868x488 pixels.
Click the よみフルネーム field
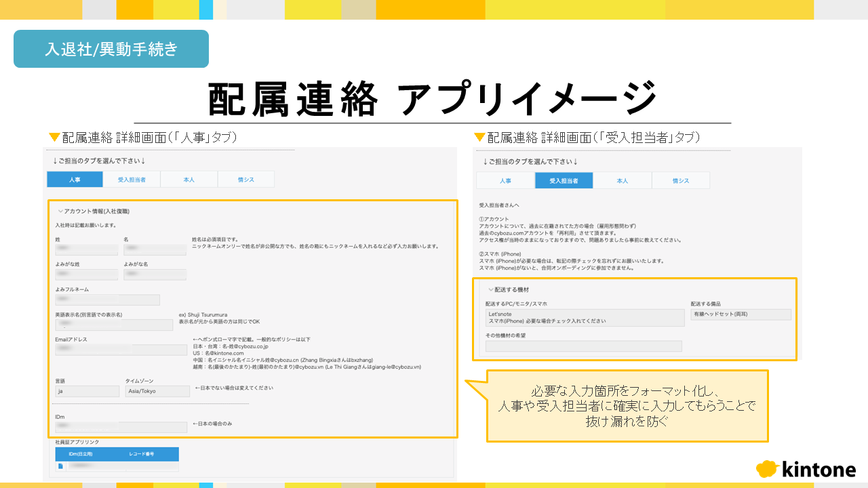(108, 300)
